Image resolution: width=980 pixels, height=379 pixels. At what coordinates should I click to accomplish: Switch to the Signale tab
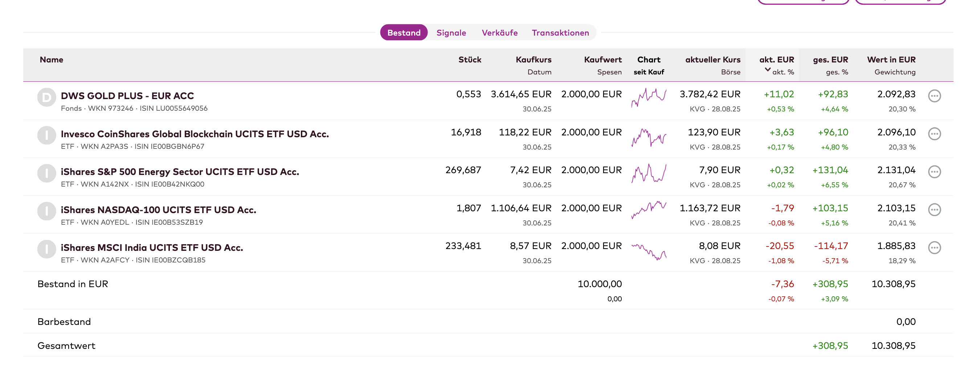[x=451, y=33]
